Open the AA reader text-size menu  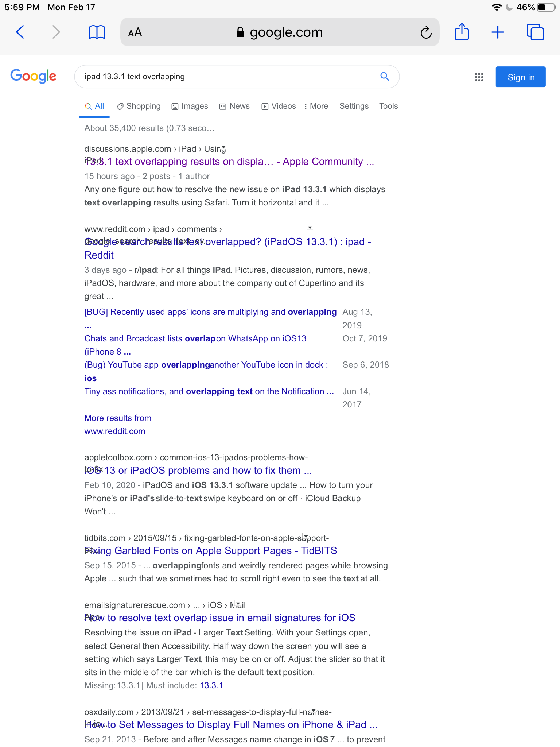[135, 32]
